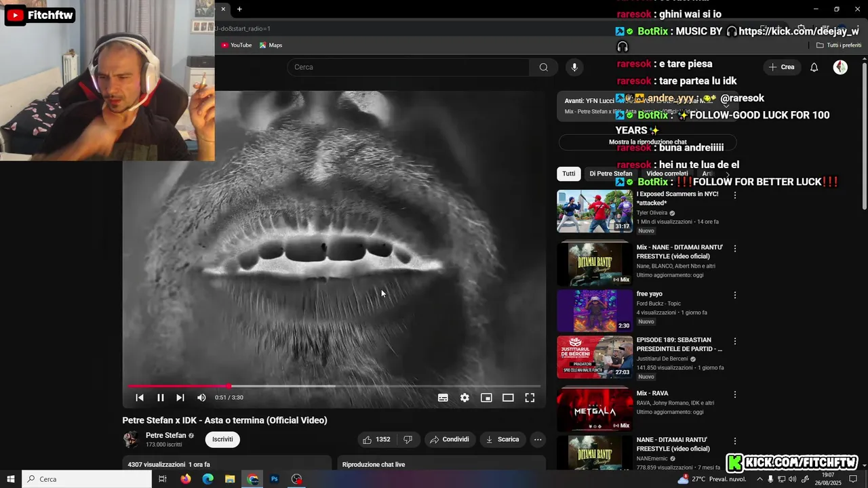Pause the playing video
The width and height of the screenshot is (868, 488).
[x=161, y=398]
